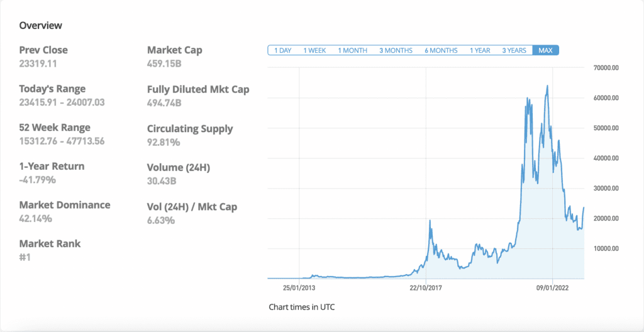Click the Overview heading
Screen dimensions: 644x332
click(x=40, y=26)
